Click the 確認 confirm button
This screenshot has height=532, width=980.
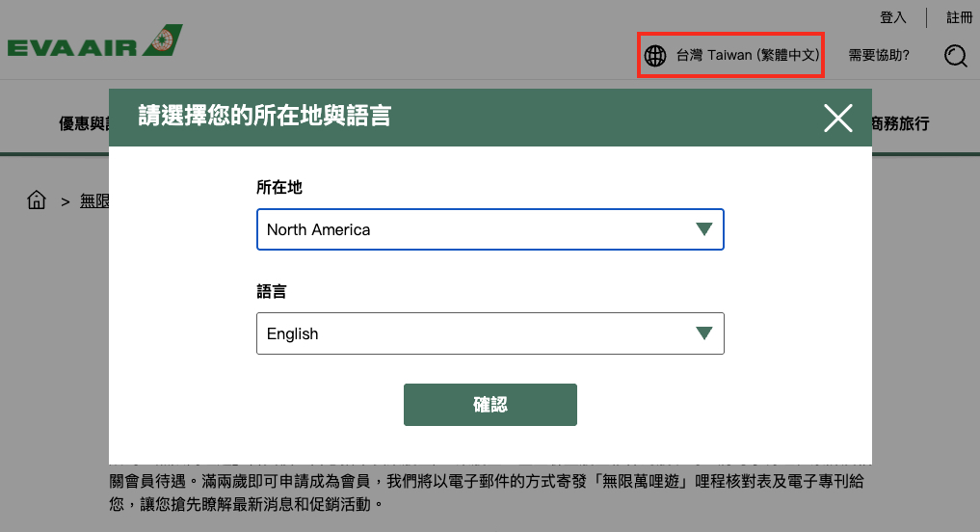[490, 405]
